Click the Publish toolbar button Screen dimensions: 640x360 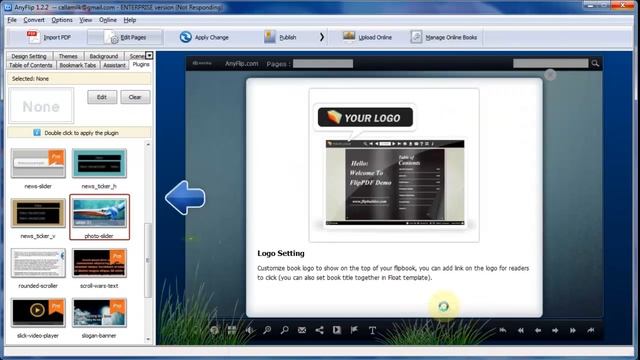coord(280,37)
